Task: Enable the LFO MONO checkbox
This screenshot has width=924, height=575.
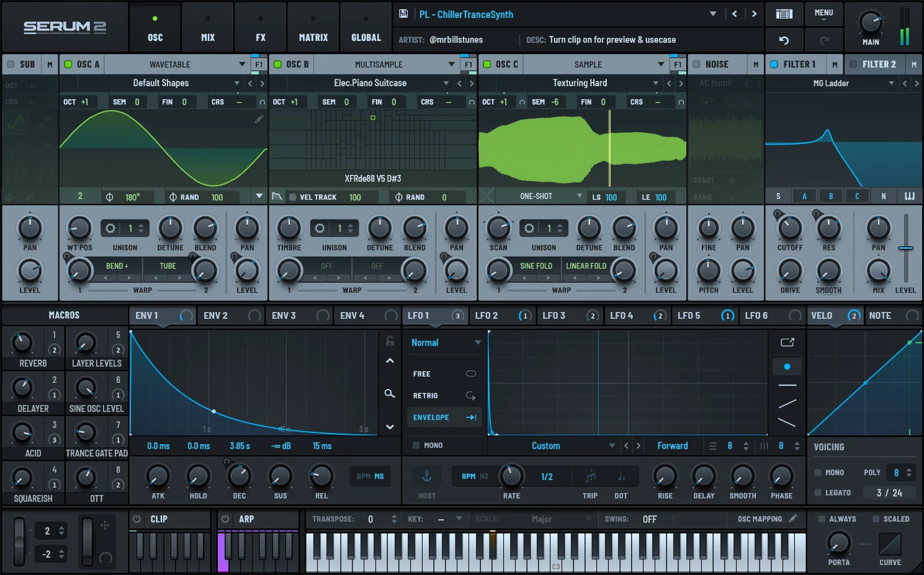Action: tap(416, 445)
